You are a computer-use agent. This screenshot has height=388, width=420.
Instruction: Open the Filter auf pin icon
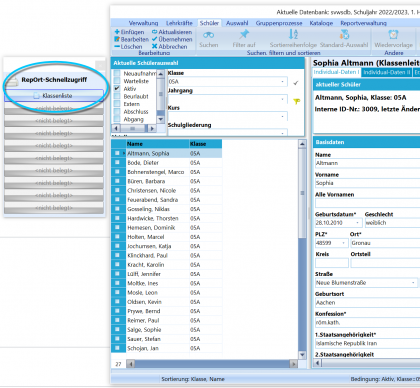244,34
